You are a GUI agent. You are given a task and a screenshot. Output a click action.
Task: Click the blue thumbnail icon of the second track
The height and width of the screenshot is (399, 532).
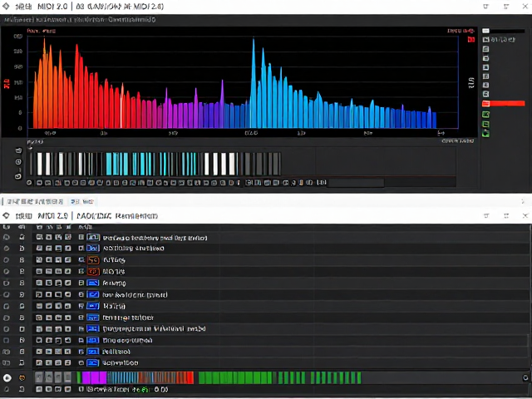pyautogui.click(x=93, y=249)
